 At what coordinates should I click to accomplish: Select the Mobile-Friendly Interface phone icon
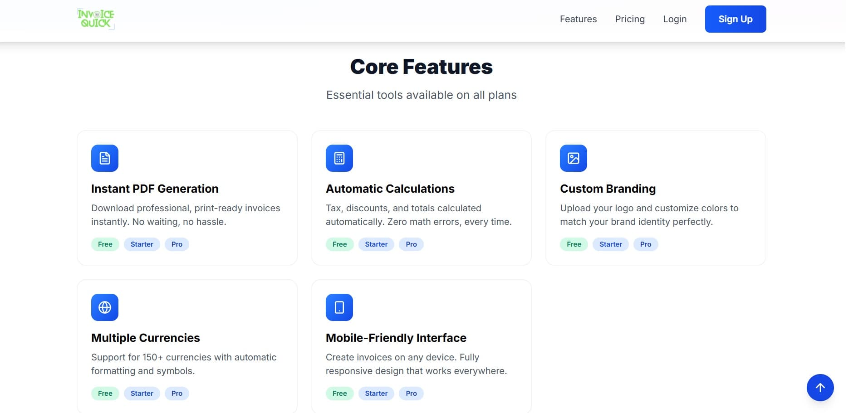click(339, 307)
